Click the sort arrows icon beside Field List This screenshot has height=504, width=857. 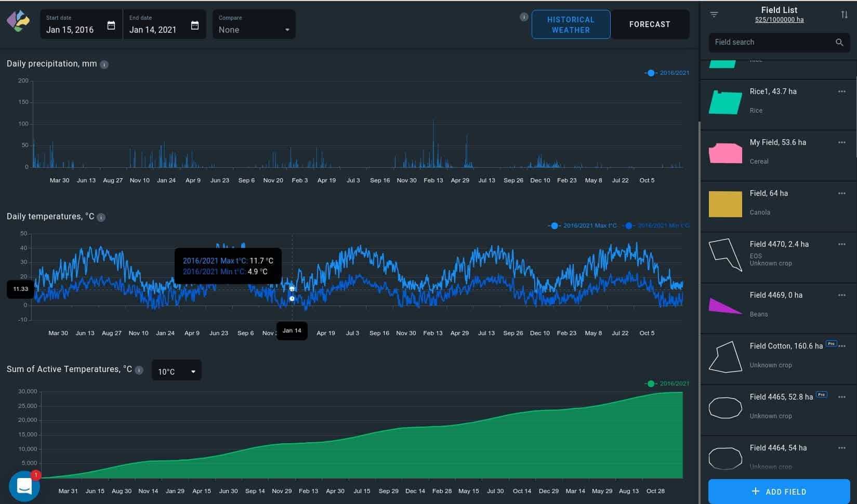point(844,15)
